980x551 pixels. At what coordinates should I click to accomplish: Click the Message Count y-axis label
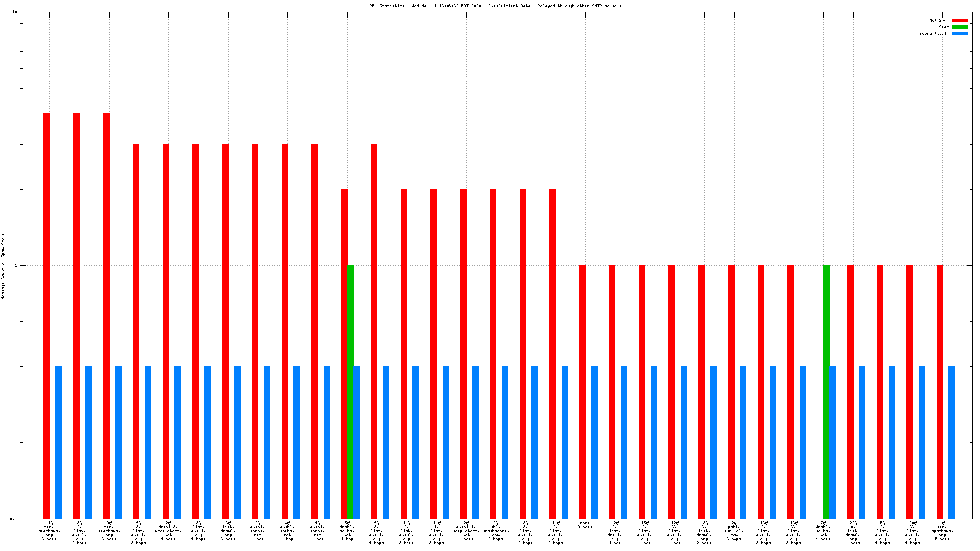tap(3, 266)
